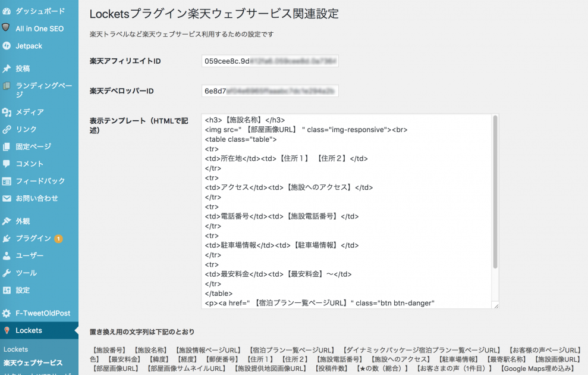This screenshot has height=375, width=588.
Task: Click the pushpin icon next to 投稿
Action: click(x=7, y=68)
